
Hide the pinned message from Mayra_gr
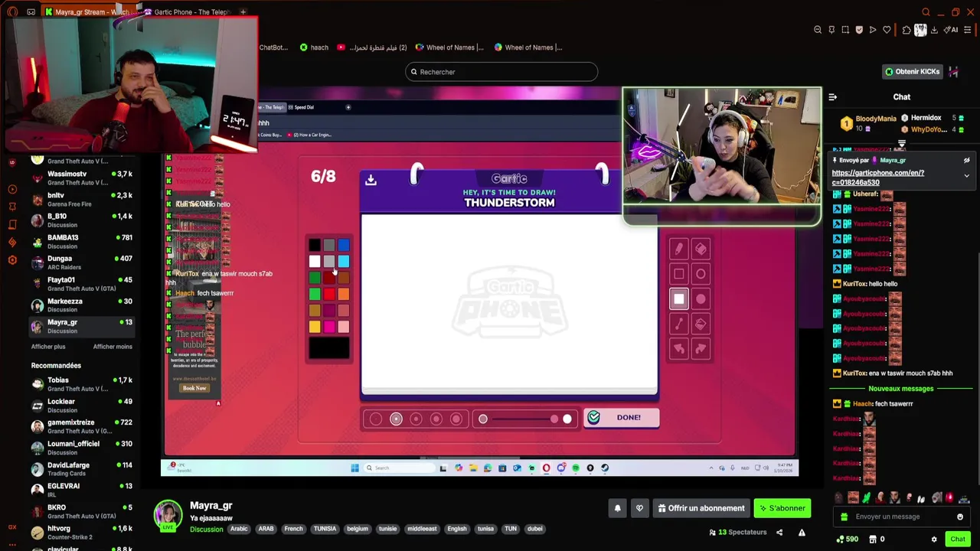click(x=966, y=161)
